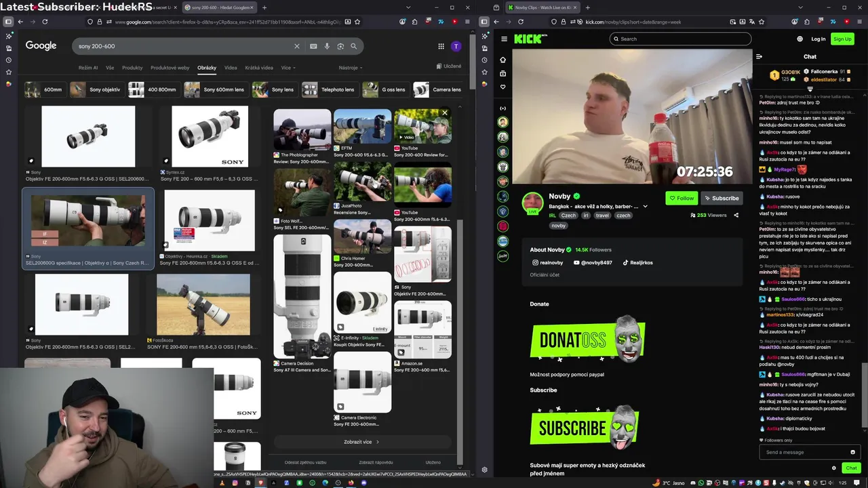The height and width of the screenshot is (488, 868).
Task: Click the Kick search field
Action: 680,39
